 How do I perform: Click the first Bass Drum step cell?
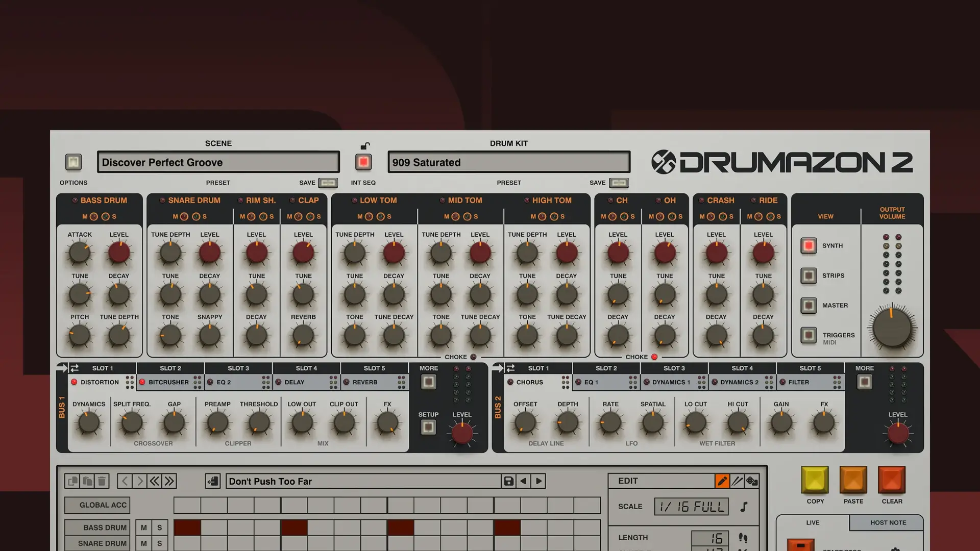coord(187,528)
